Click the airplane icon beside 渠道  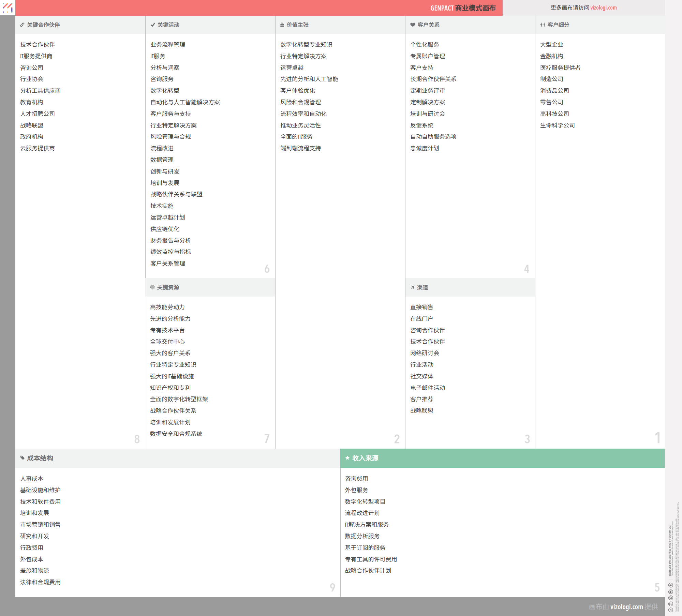pos(412,287)
